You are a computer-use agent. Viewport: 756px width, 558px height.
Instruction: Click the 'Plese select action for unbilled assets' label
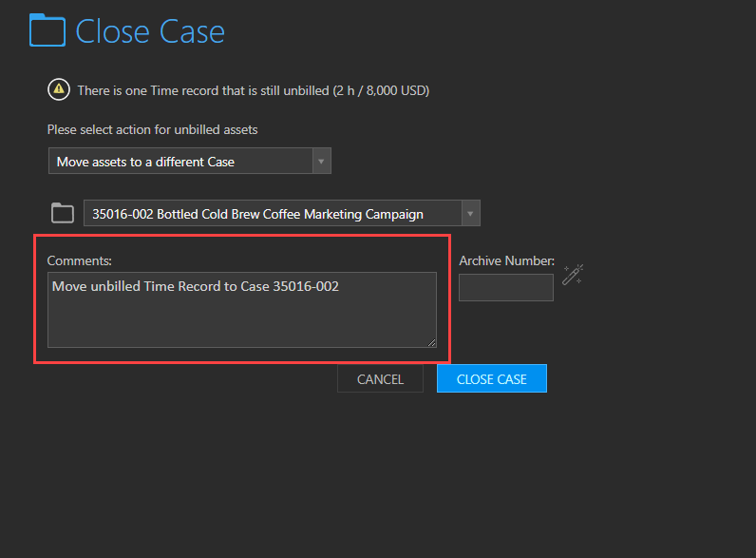point(152,130)
